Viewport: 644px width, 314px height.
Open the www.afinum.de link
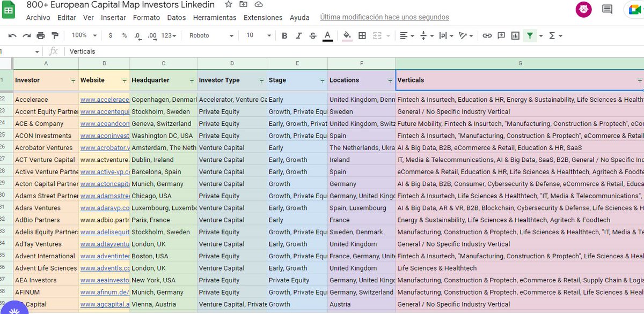105,292
